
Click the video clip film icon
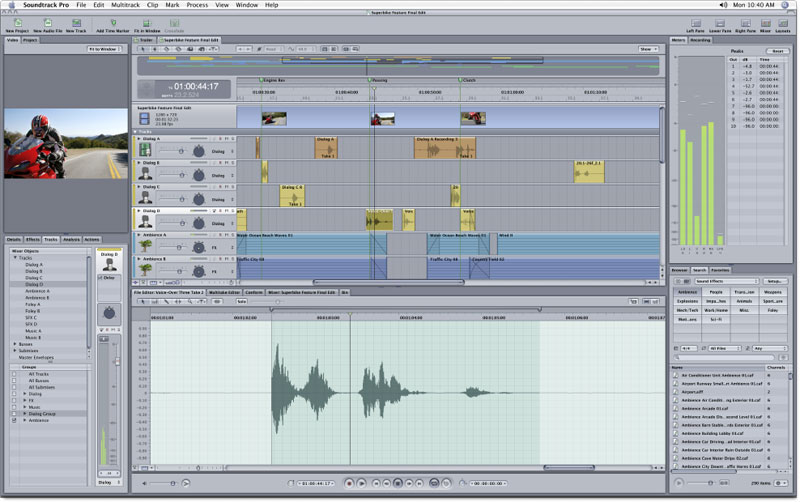pos(144,119)
